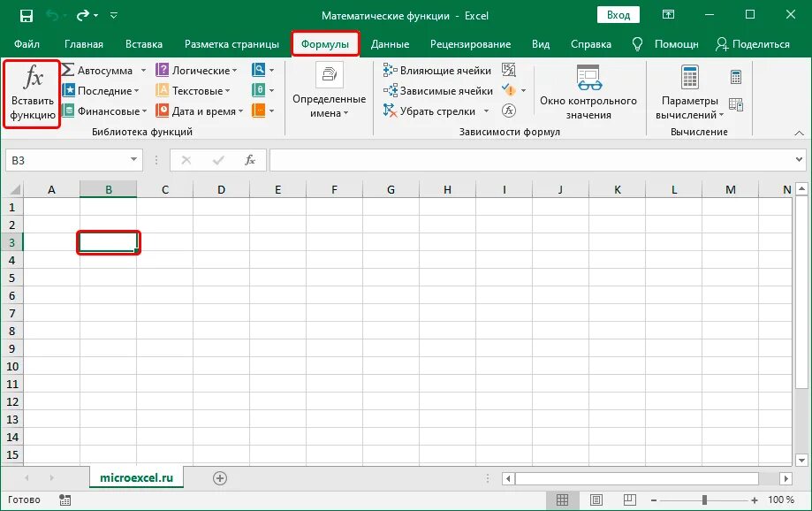
Task: Click the 100 % zoom level
Action: (781, 500)
